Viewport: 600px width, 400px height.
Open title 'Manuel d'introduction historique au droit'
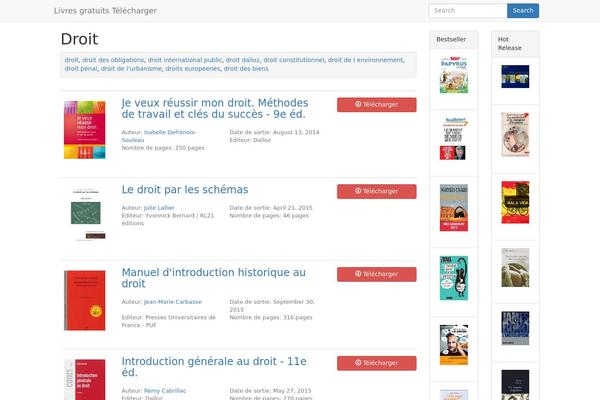[x=214, y=278]
